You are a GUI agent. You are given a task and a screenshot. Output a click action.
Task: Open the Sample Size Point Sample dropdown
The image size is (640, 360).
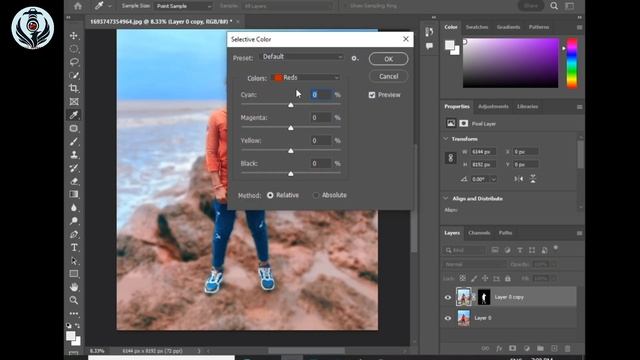click(x=183, y=6)
